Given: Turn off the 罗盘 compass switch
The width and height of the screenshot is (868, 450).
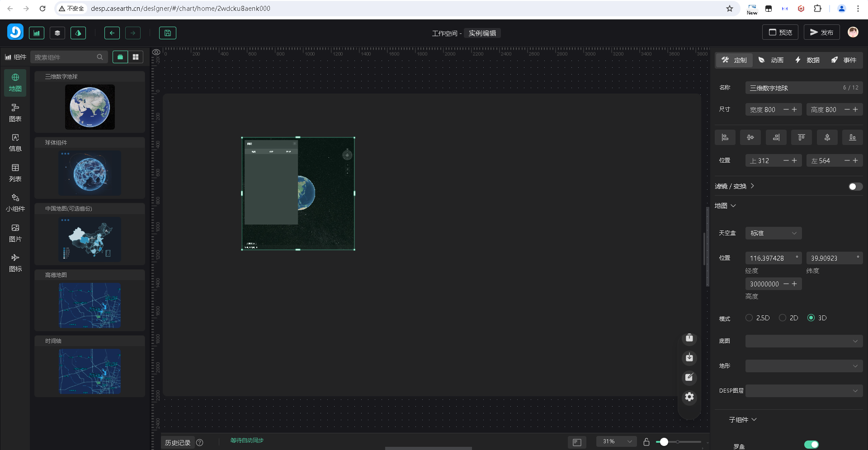Looking at the screenshot, I should tap(811, 445).
